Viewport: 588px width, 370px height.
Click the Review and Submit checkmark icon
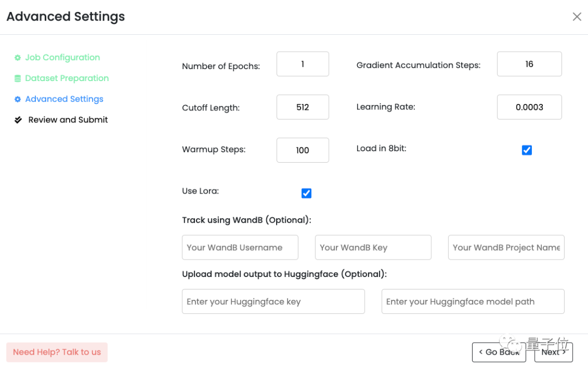[18, 120]
